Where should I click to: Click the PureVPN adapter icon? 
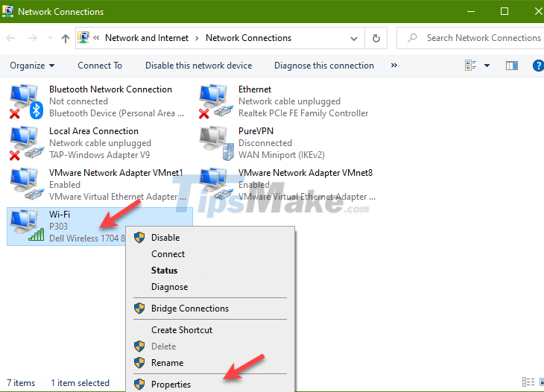[x=217, y=143]
